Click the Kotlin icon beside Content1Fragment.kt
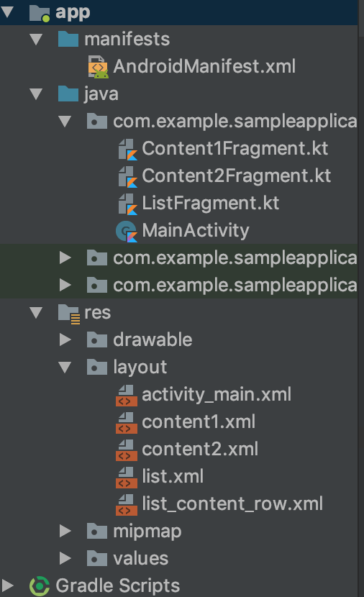 127,149
